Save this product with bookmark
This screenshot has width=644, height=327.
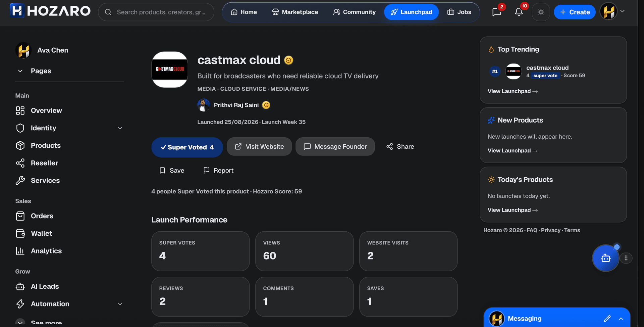click(x=172, y=171)
